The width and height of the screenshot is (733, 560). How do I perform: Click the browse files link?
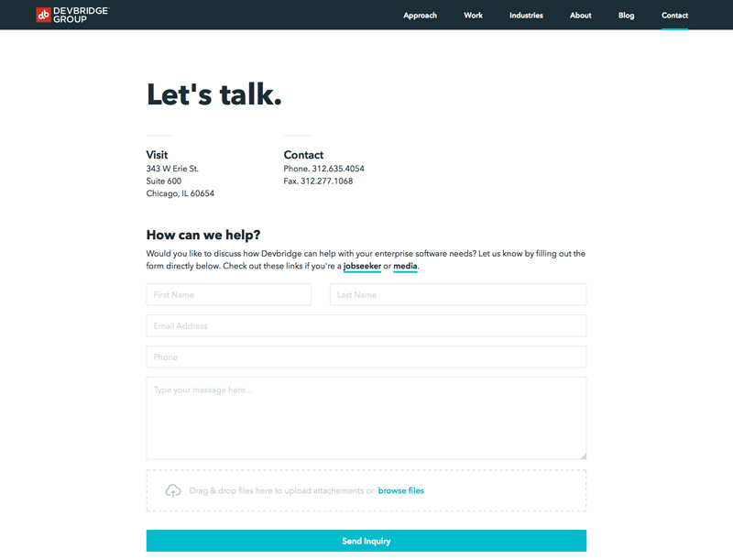pos(401,490)
